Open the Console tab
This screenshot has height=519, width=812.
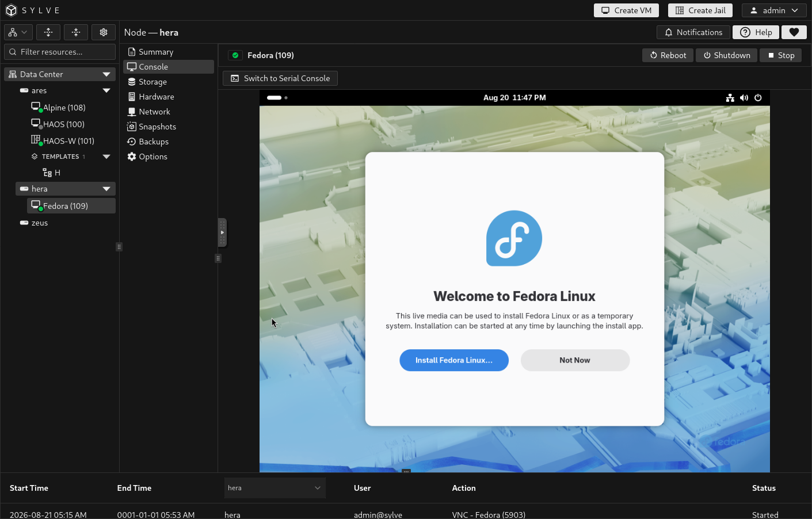[x=169, y=67]
